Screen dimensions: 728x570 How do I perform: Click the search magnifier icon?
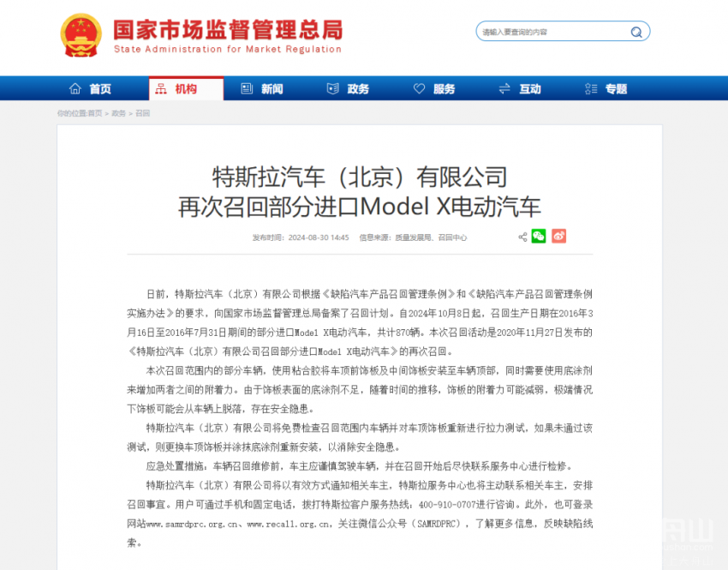coord(636,32)
